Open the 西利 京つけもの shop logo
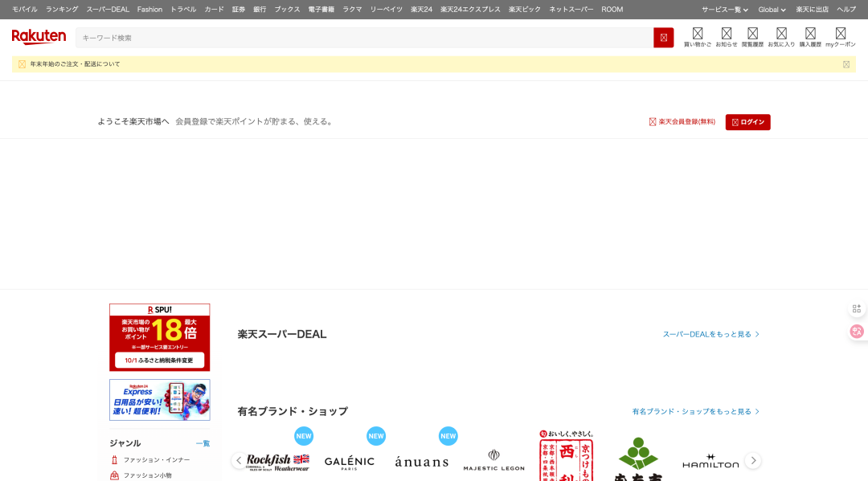The height and width of the screenshot is (481, 868). [x=567, y=455]
